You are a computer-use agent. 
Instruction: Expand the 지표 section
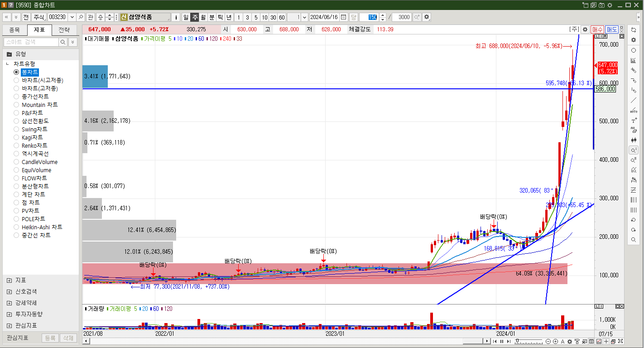(x=9, y=280)
